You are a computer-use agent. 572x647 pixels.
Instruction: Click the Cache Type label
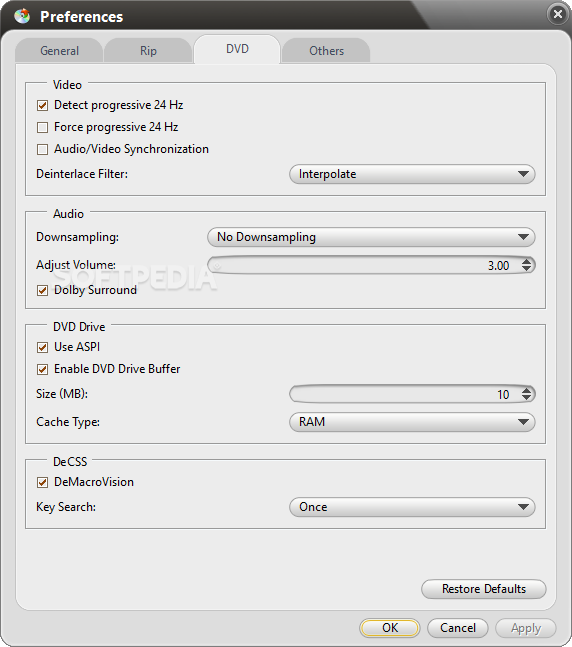point(68,422)
